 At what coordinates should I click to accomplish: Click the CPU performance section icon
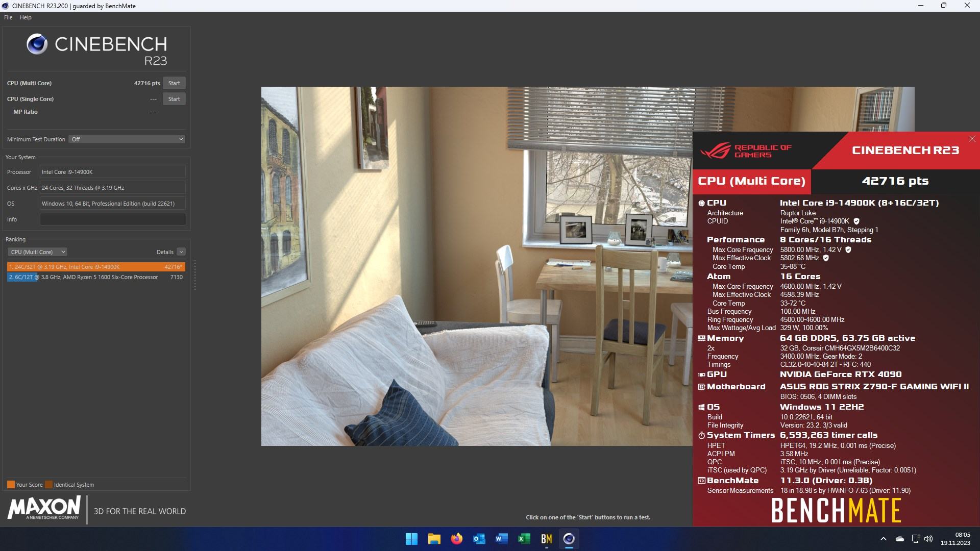click(x=702, y=203)
